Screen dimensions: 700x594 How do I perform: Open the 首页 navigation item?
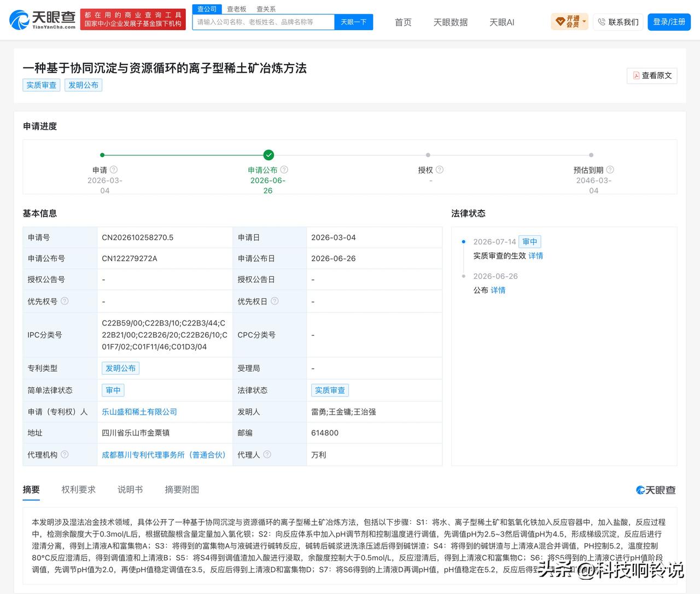[x=403, y=22]
